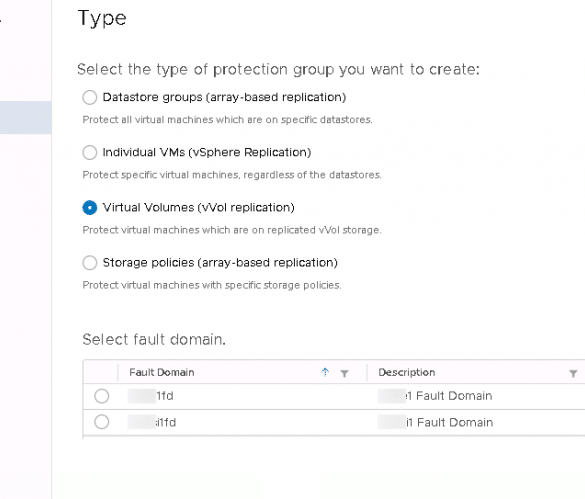Screen dimensions: 585x499
Task: Click the first row Fault Domain description
Action: point(435,396)
